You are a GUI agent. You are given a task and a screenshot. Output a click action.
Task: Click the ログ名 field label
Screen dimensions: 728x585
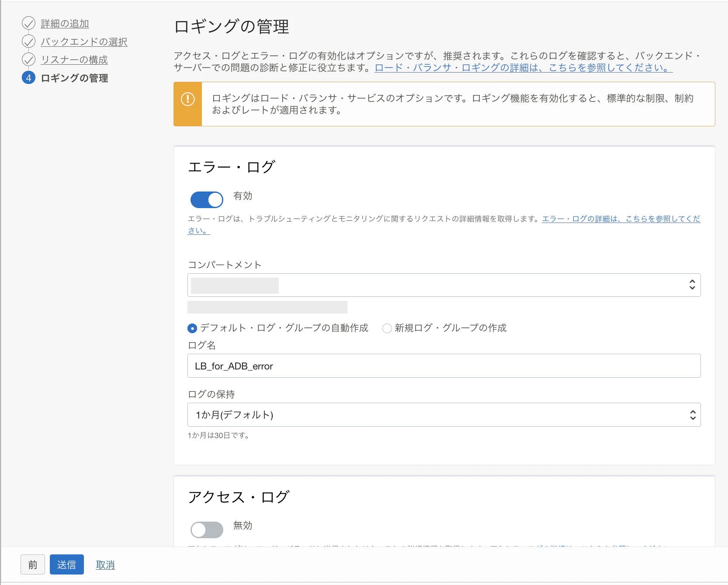(202, 345)
